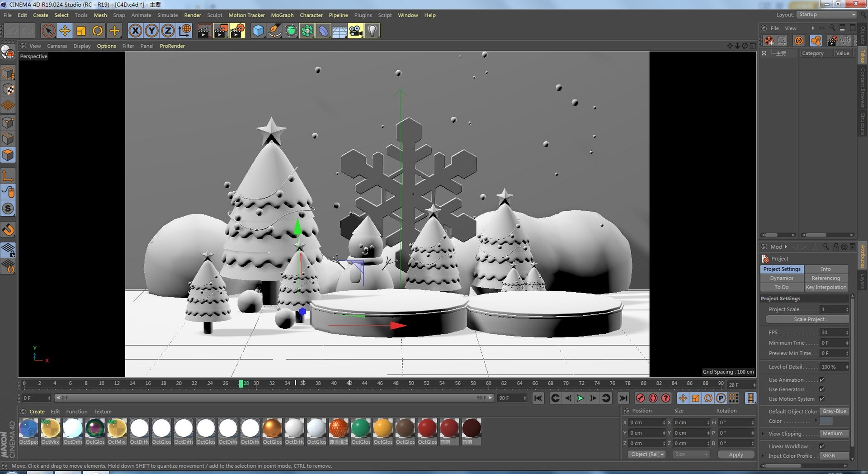Click the project default Color swatch
The width and height of the screenshot is (868, 474).
(x=826, y=421)
